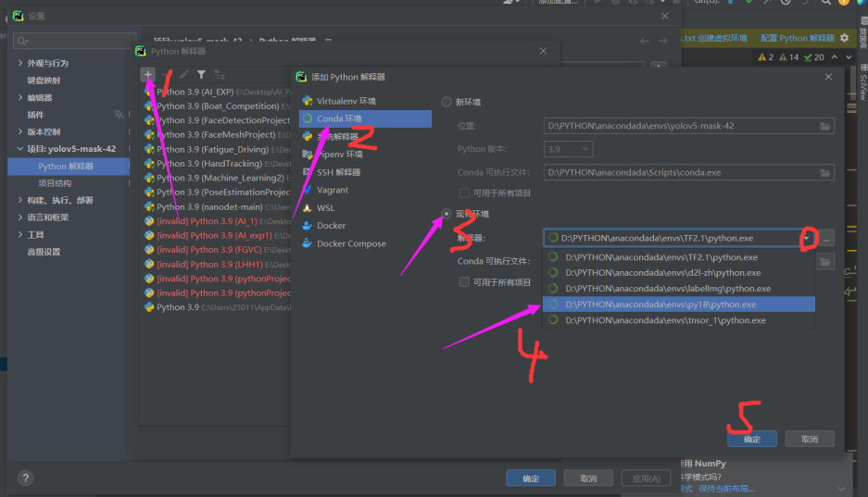Click the green checkmark 20 indicator
868x497 pixels.
pyautogui.click(x=814, y=57)
